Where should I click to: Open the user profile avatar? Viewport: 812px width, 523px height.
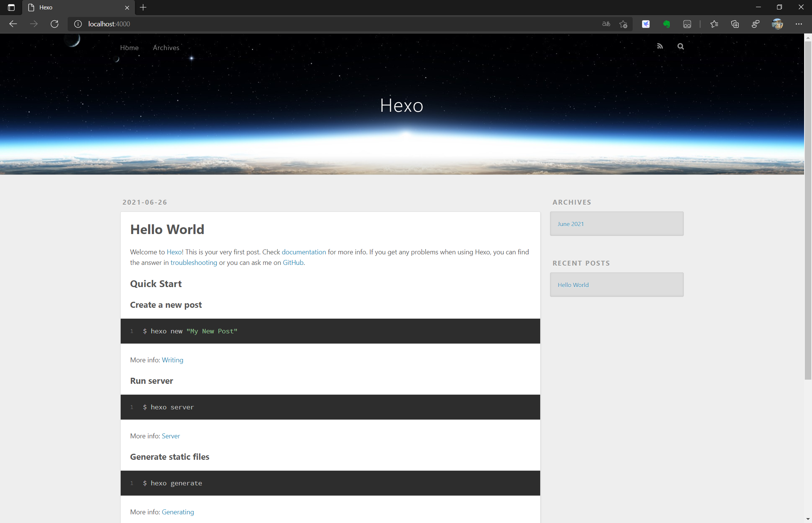point(777,24)
